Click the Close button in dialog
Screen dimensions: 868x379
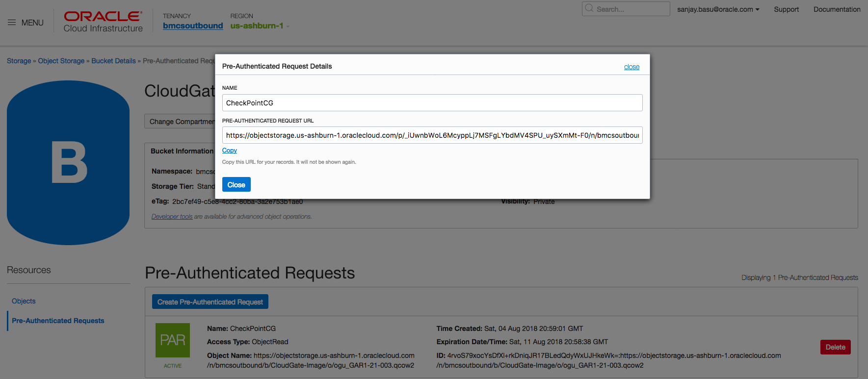click(236, 185)
